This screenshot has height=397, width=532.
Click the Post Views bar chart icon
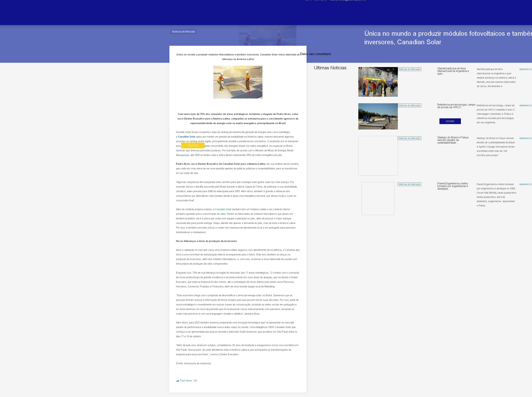pos(177,381)
